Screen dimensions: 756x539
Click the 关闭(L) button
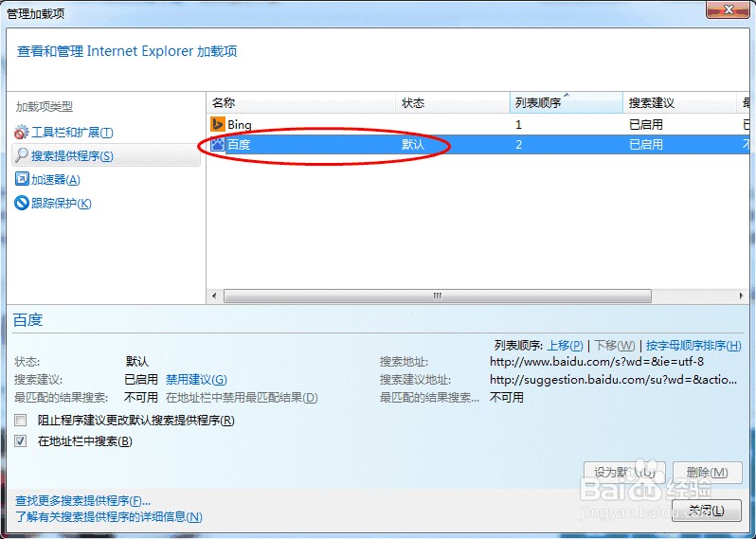pyautogui.click(x=707, y=510)
